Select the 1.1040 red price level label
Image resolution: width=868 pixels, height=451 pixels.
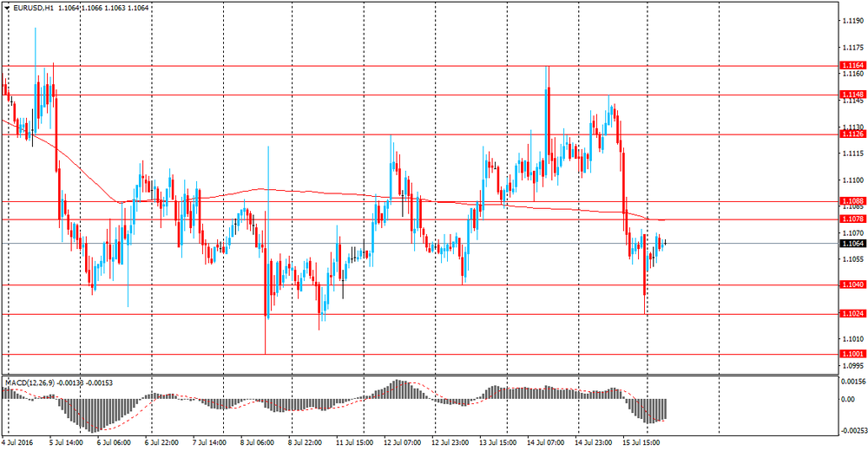point(852,284)
